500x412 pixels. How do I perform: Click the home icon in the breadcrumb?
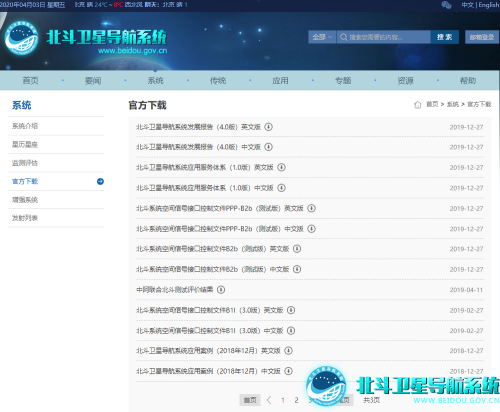[x=418, y=105]
